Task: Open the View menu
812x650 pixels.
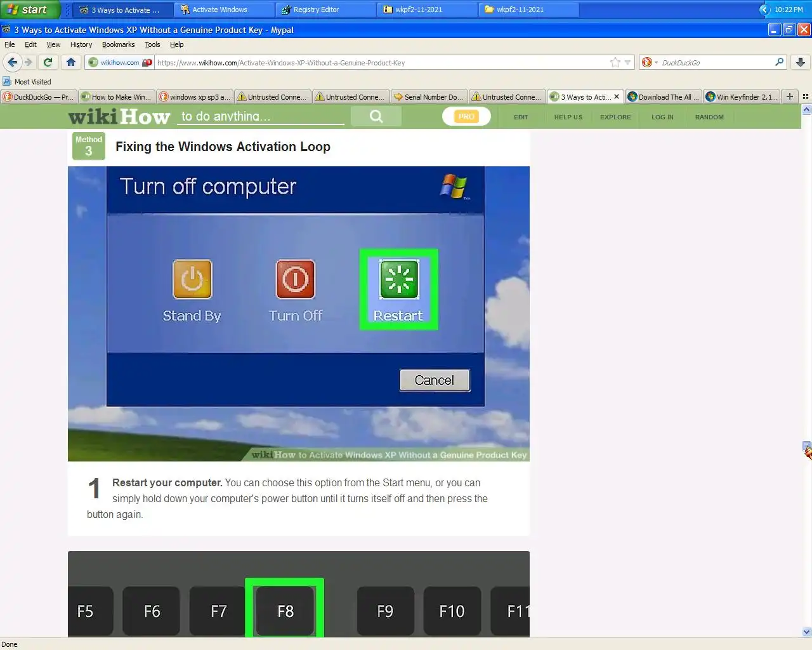Action: pos(53,44)
